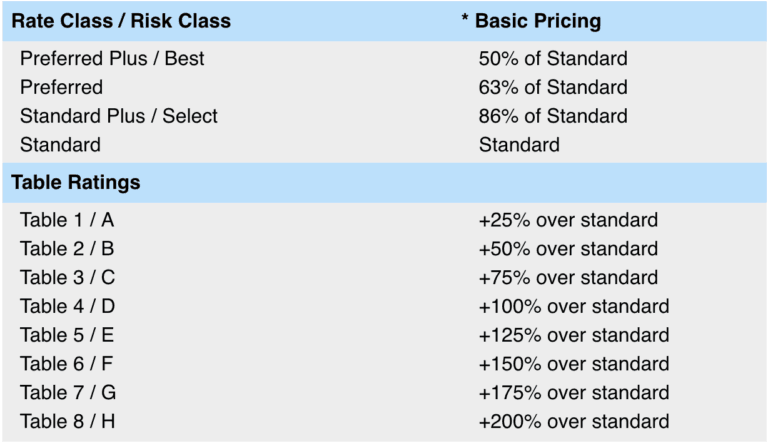Click the "Rate Class / Risk Class" header
768x443 pixels.
tap(121, 20)
